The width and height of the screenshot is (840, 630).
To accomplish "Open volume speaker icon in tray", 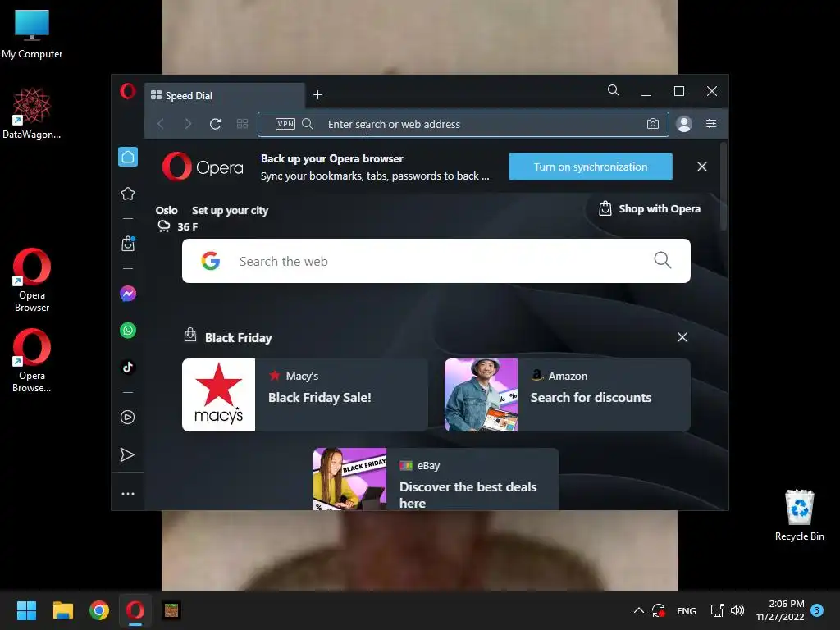I will pos(737,610).
